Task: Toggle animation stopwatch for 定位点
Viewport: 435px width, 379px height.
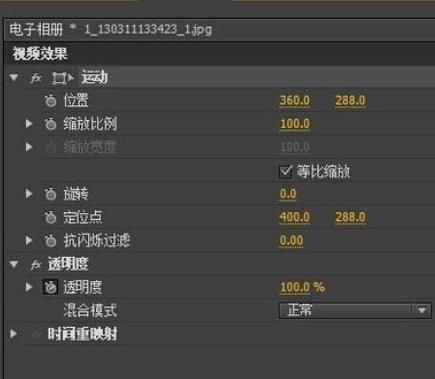Action: 51,217
